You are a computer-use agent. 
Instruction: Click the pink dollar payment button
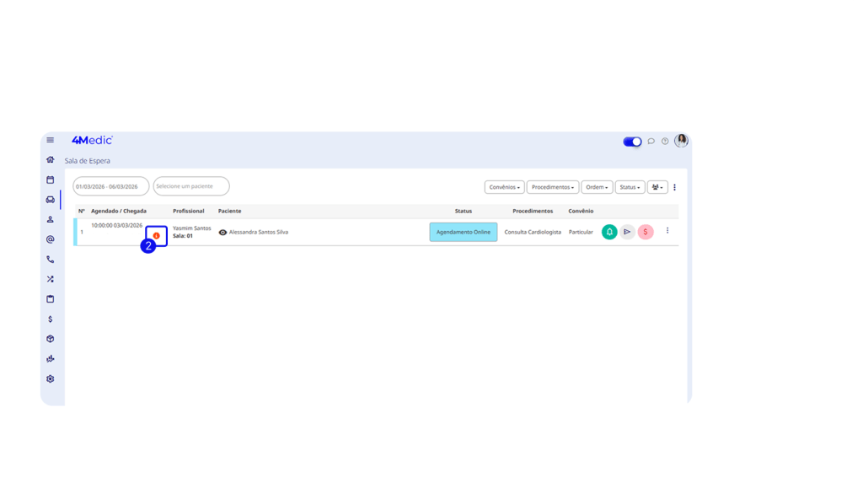pyautogui.click(x=646, y=232)
